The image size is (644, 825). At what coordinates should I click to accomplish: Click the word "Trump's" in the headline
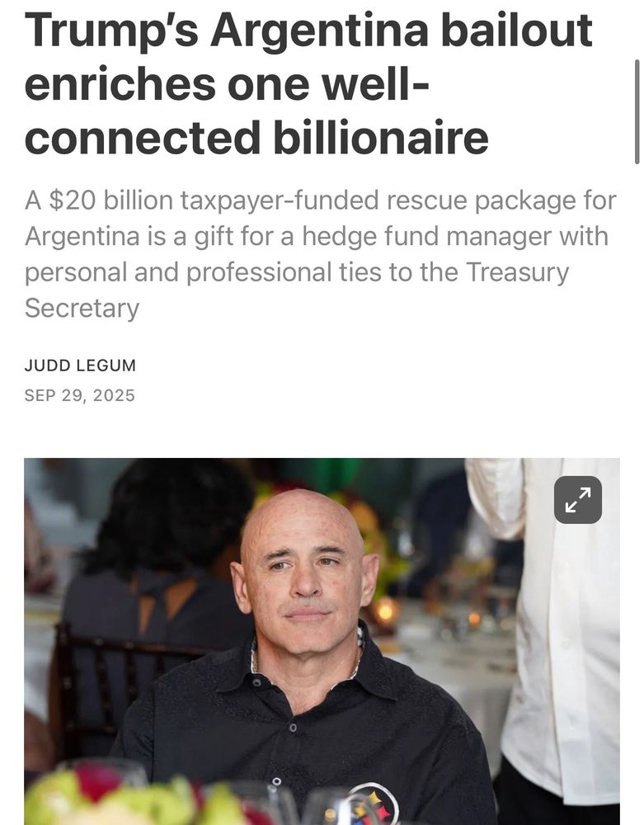pos(111,31)
